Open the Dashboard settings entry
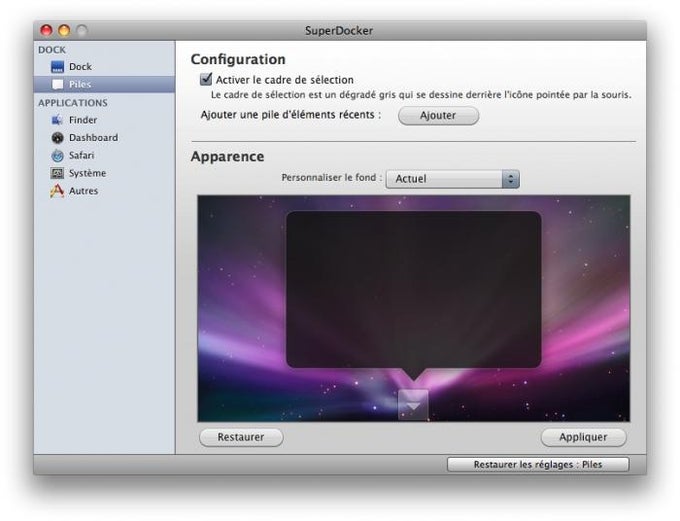Screen dimensions: 680x521 pyautogui.click(x=105, y=138)
